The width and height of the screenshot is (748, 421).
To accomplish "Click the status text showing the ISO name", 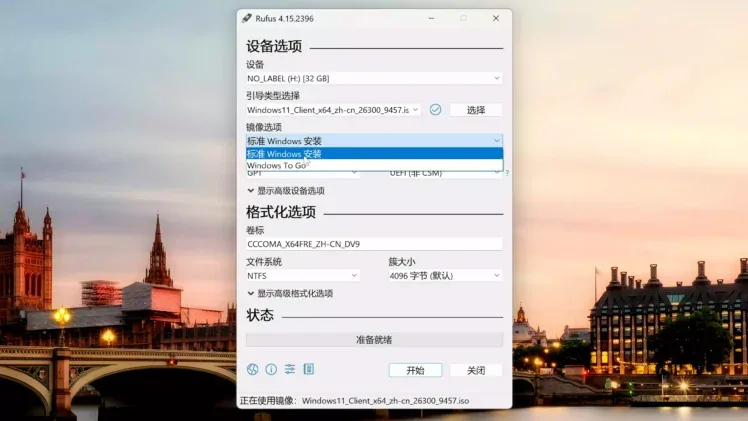I will coord(354,401).
